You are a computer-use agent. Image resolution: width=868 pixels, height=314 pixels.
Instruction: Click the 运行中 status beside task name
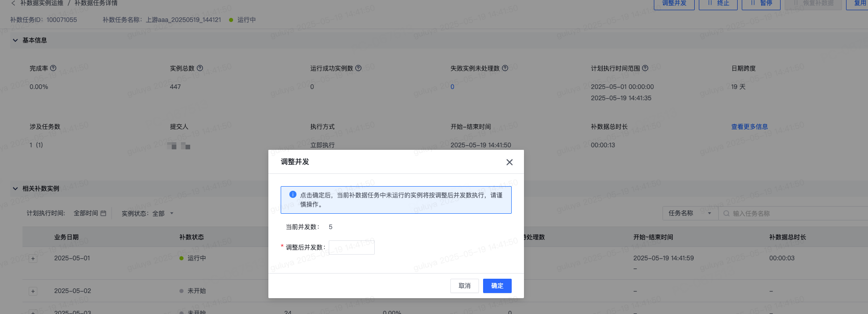pos(242,20)
